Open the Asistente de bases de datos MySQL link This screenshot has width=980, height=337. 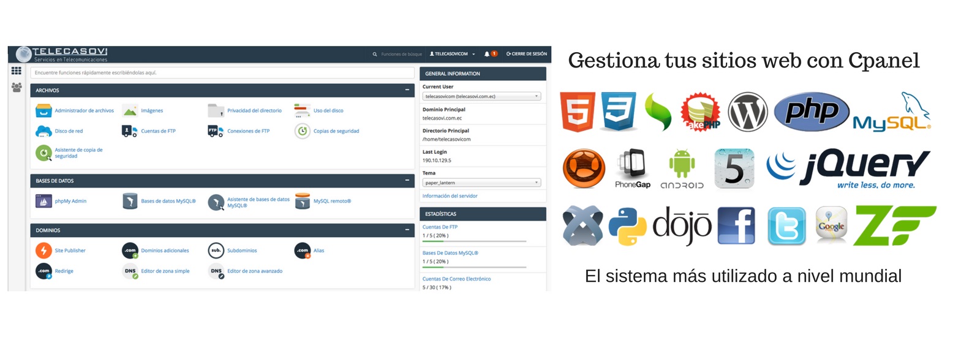[x=258, y=202]
